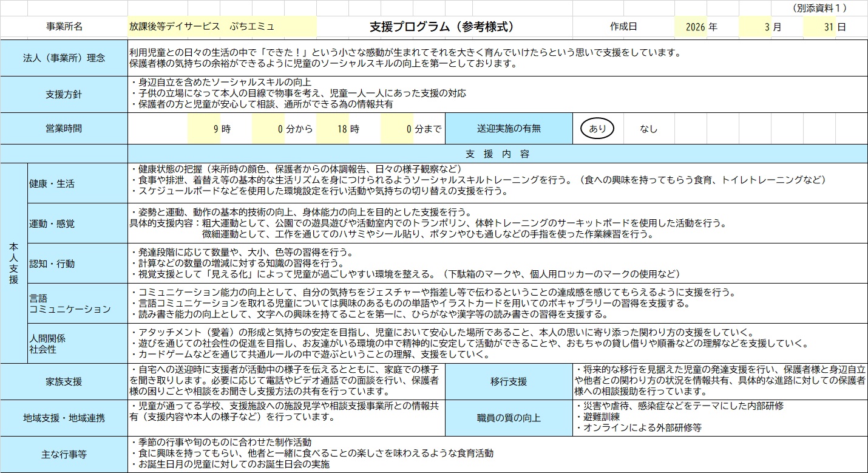This screenshot has height=473, width=868.
Task: Click the 職員の質の向上 header cell
Action: pyautogui.click(x=509, y=418)
